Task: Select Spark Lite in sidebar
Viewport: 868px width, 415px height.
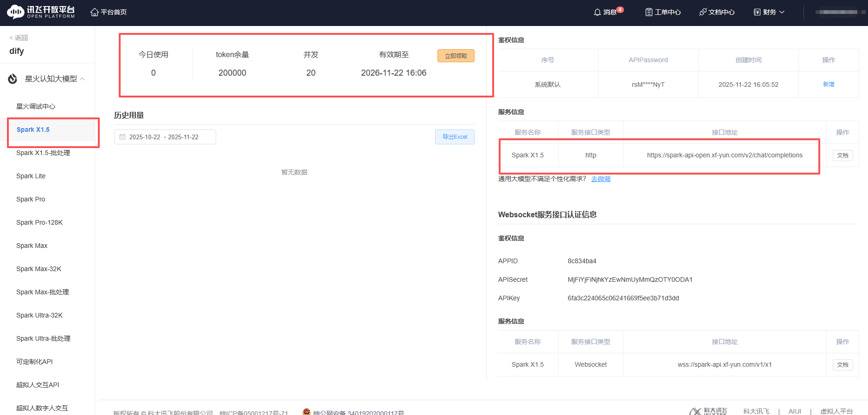Action: pyautogui.click(x=31, y=176)
